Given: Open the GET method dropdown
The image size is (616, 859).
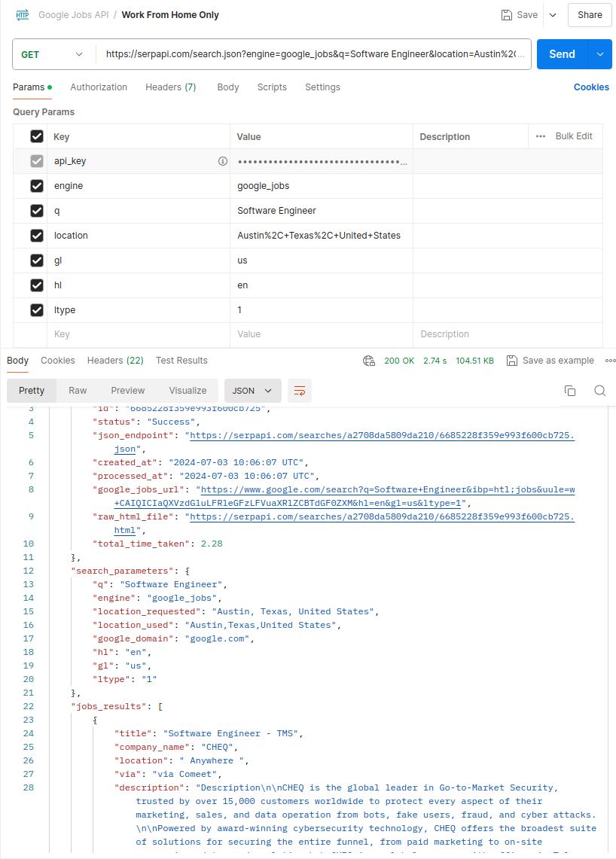Looking at the screenshot, I should click(52, 54).
